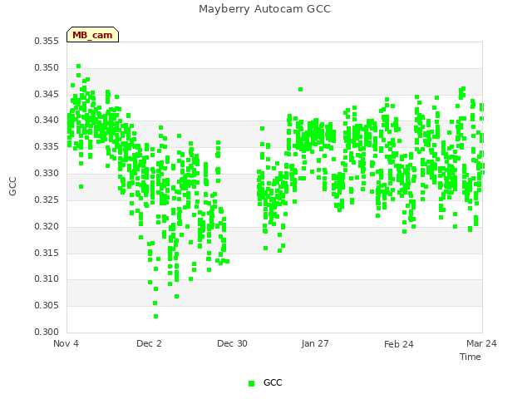
Task: Select the Dec 30 x-axis label
Action: tap(232, 343)
